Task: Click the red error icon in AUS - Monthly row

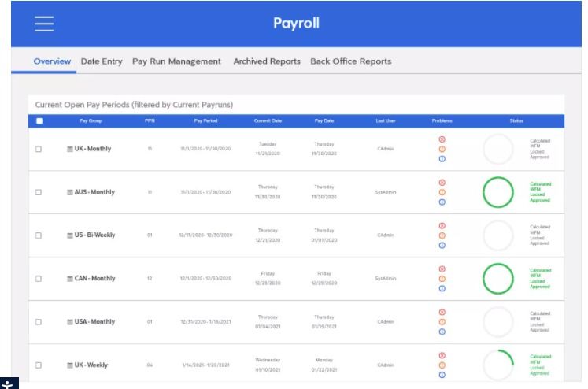Action: [442, 183]
